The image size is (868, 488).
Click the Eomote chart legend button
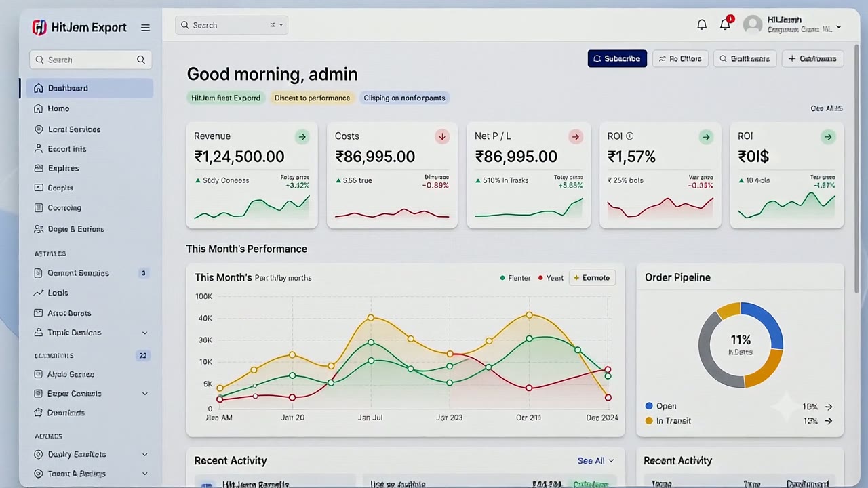592,278
